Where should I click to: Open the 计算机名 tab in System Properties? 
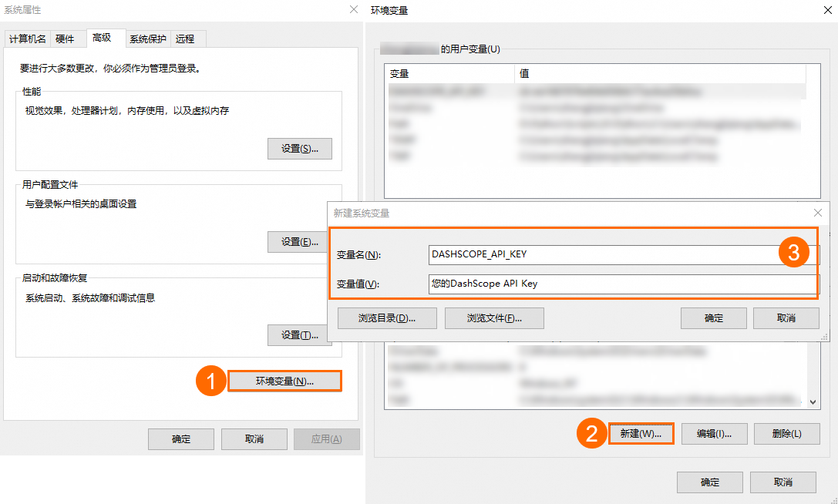(28, 39)
